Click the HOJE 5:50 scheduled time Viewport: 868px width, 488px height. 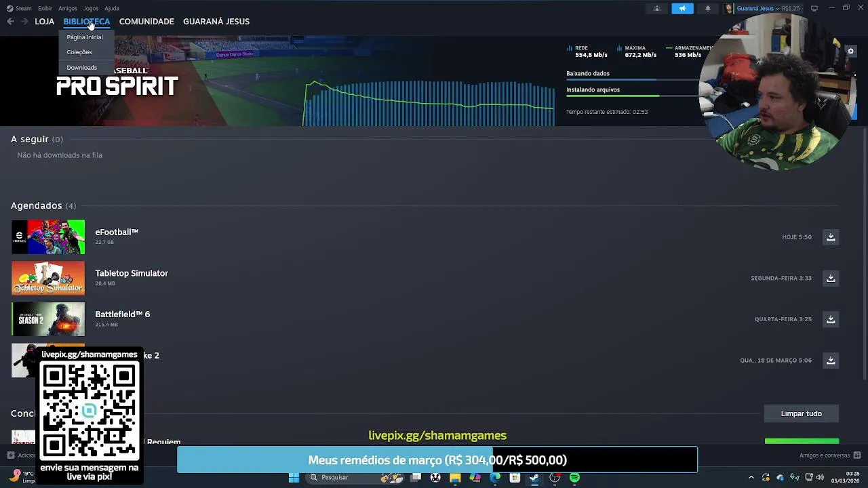pyautogui.click(x=797, y=237)
